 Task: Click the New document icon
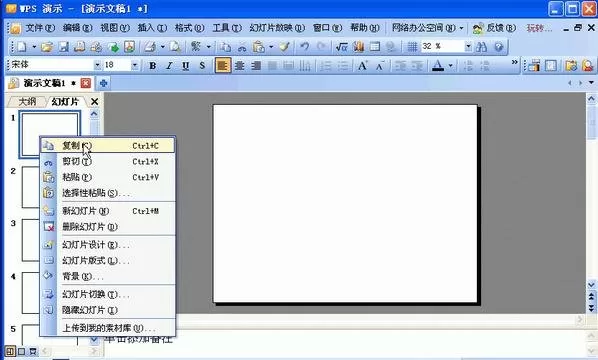pyautogui.click(x=22, y=47)
